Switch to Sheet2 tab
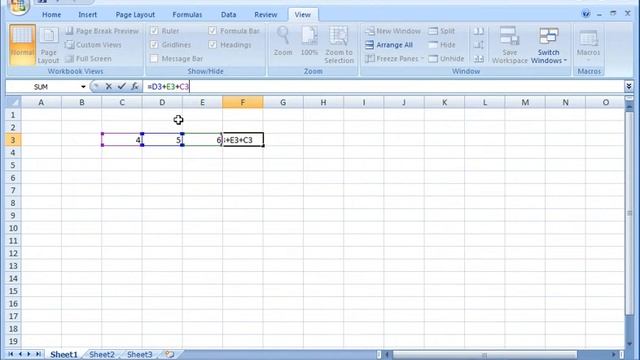640x360 pixels. point(102,354)
